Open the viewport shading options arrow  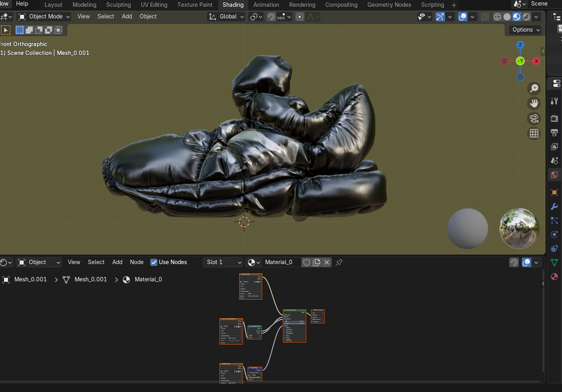pos(536,17)
